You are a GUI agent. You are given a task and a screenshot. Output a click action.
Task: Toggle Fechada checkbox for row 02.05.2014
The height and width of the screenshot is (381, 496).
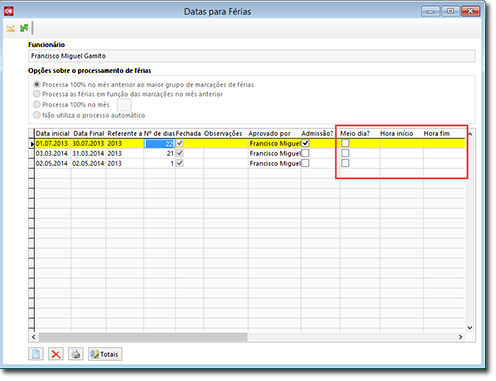point(180,163)
